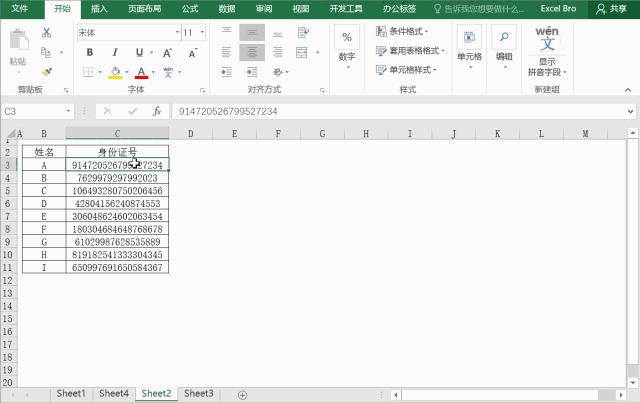Add a new sheet with plus icon
The image size is (640, 403).
[x=242, y=395]
